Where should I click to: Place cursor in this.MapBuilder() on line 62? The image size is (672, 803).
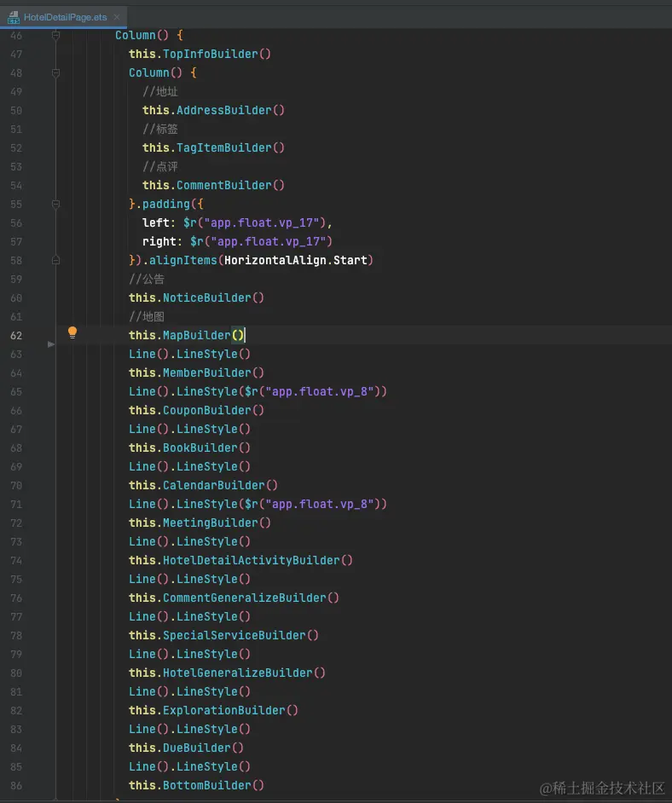(187, 336)
